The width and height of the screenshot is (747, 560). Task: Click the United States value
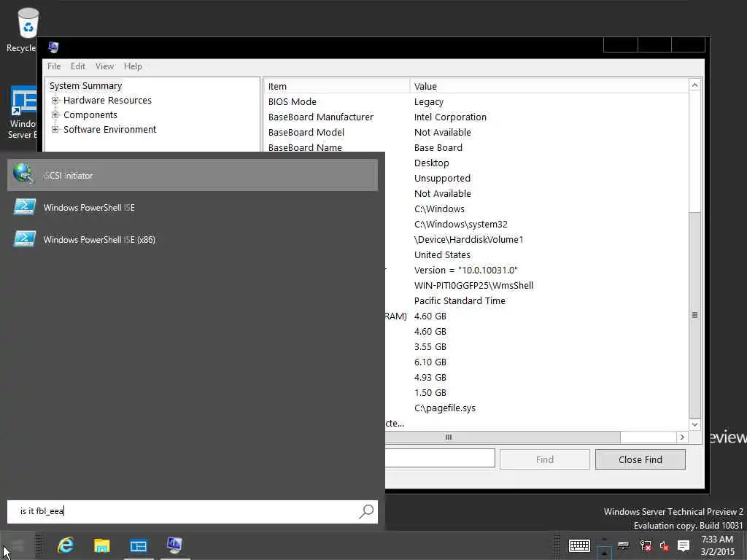pos(442,254)
